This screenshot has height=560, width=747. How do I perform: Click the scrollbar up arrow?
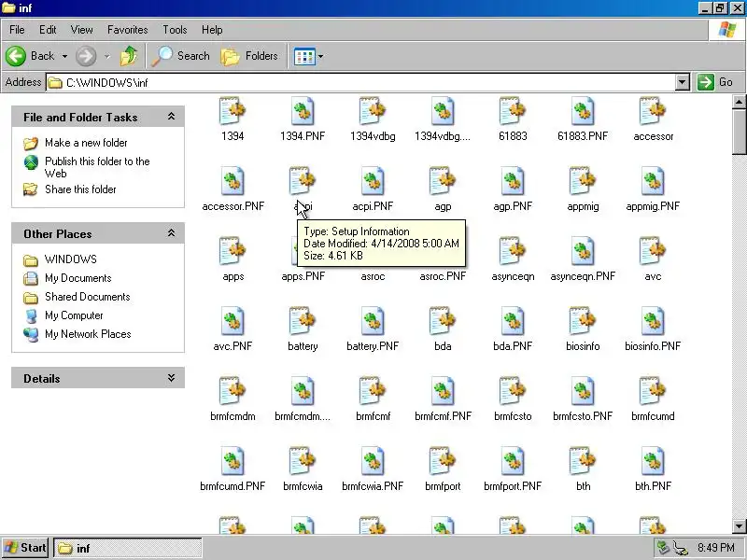pyautogui.click(x=739, y=102)
